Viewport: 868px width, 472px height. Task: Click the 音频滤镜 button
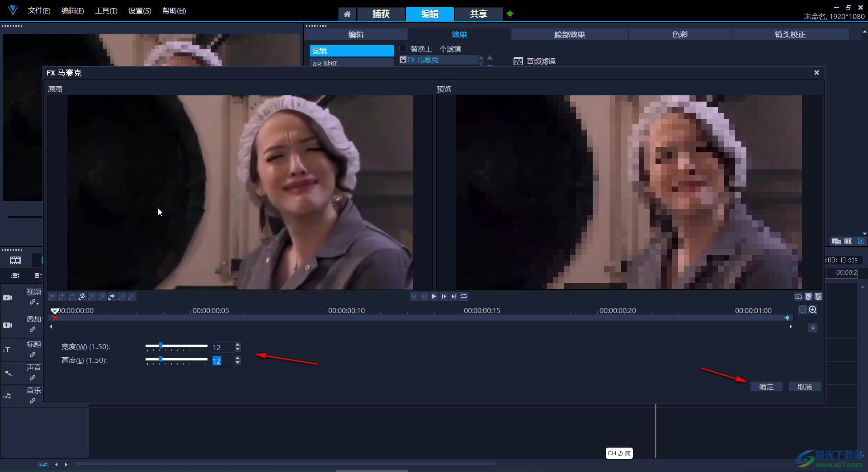535,61
